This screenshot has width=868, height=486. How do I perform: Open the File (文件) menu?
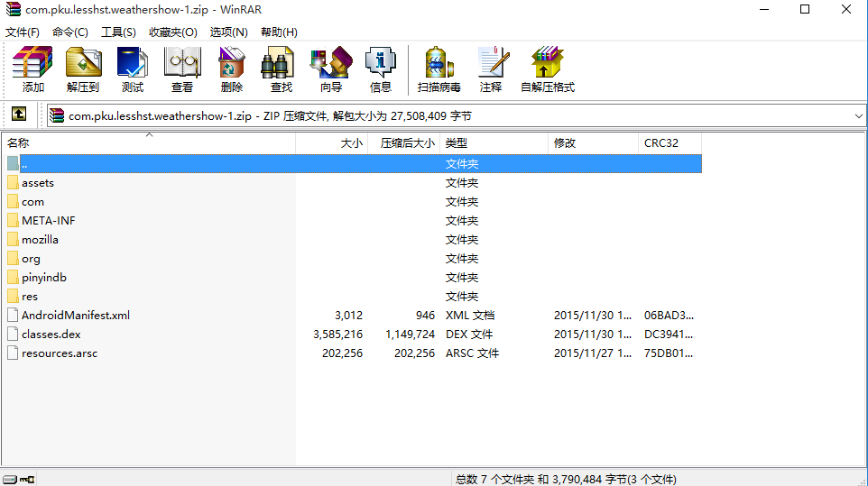[x=23, y=32]
